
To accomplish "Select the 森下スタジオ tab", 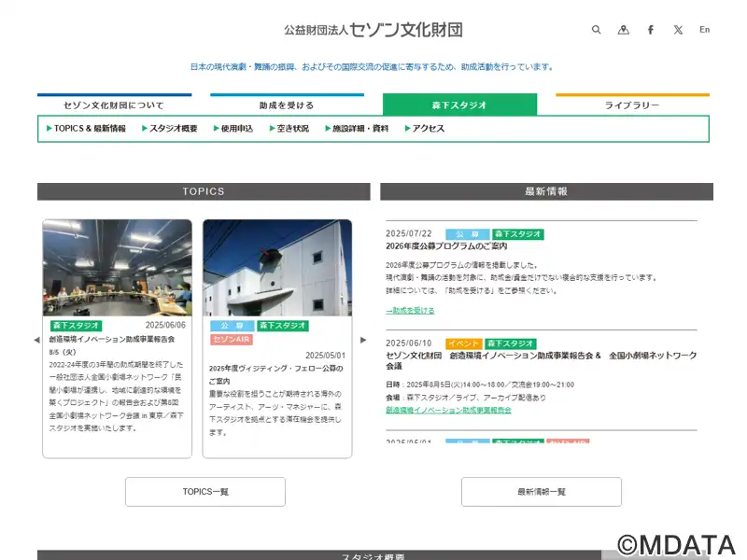I will click(x=459, y=105).
